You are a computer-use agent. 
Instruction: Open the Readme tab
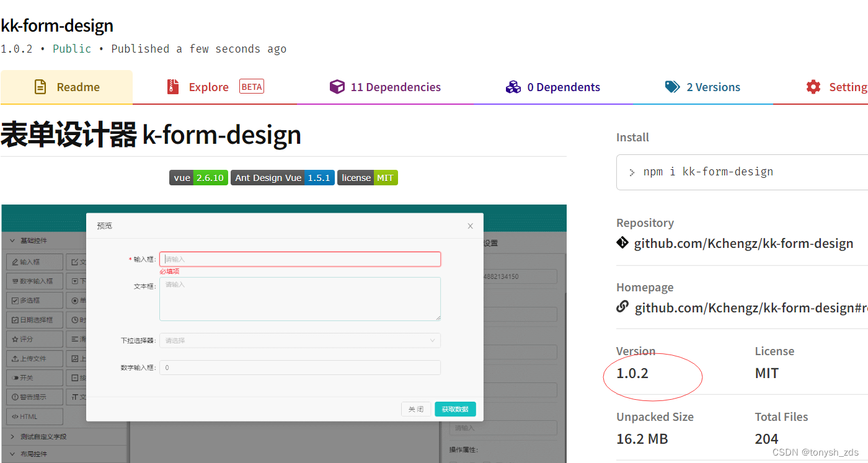pyautogui.click(x=66, y=87)
